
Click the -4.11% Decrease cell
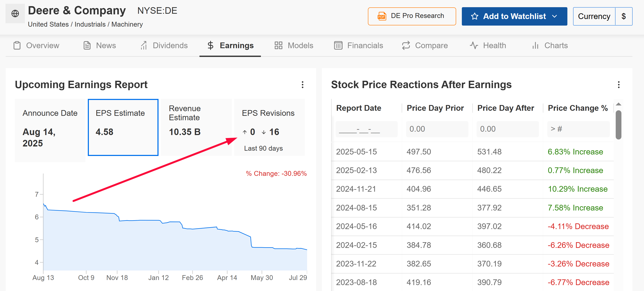[x=578, y=227]
